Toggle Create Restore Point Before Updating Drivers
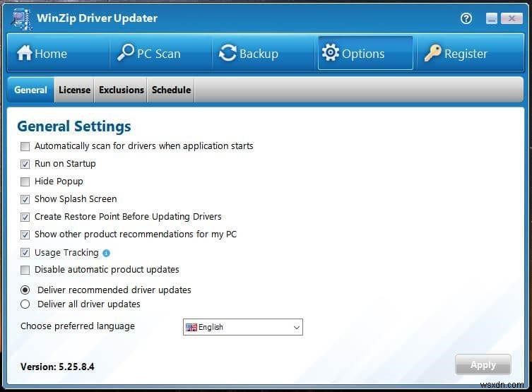Viewport: 532px width, 392px height. tap(25, 217)
